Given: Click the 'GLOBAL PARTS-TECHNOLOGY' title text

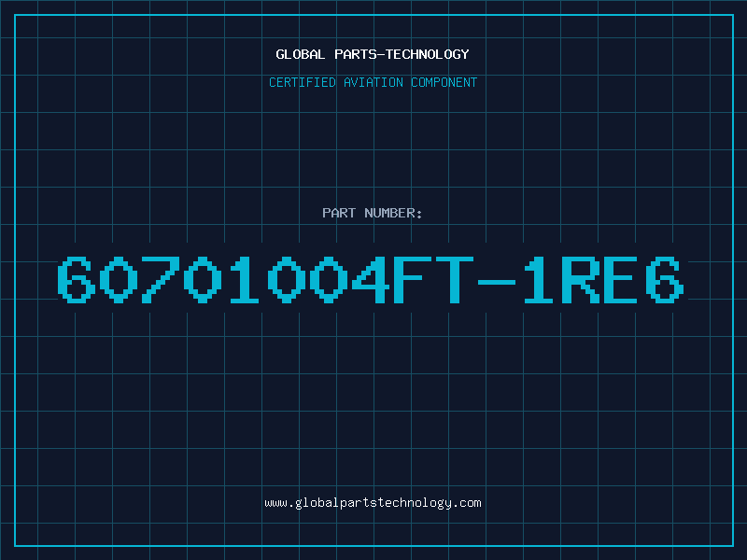Looking at the screenshot, I should tap(373, 54).
